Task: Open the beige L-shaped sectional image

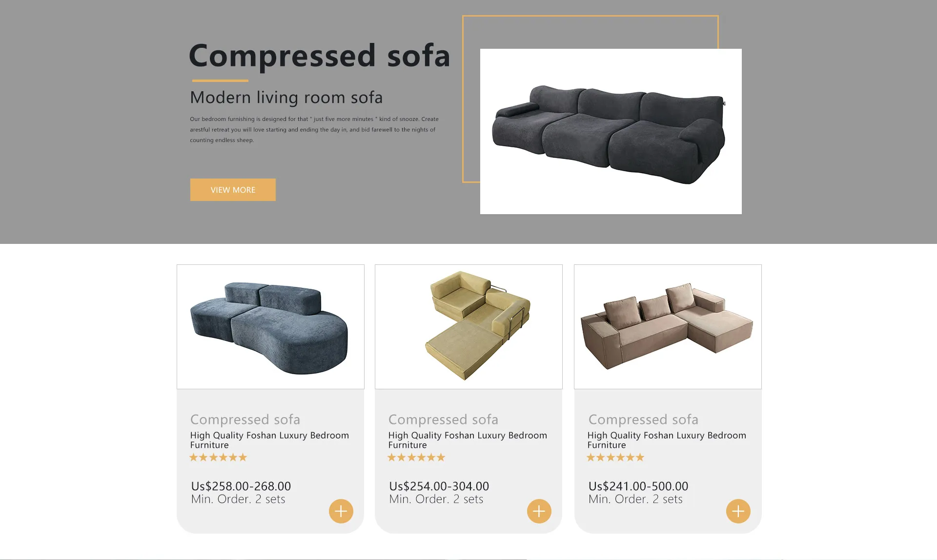Action: point(668,327)
